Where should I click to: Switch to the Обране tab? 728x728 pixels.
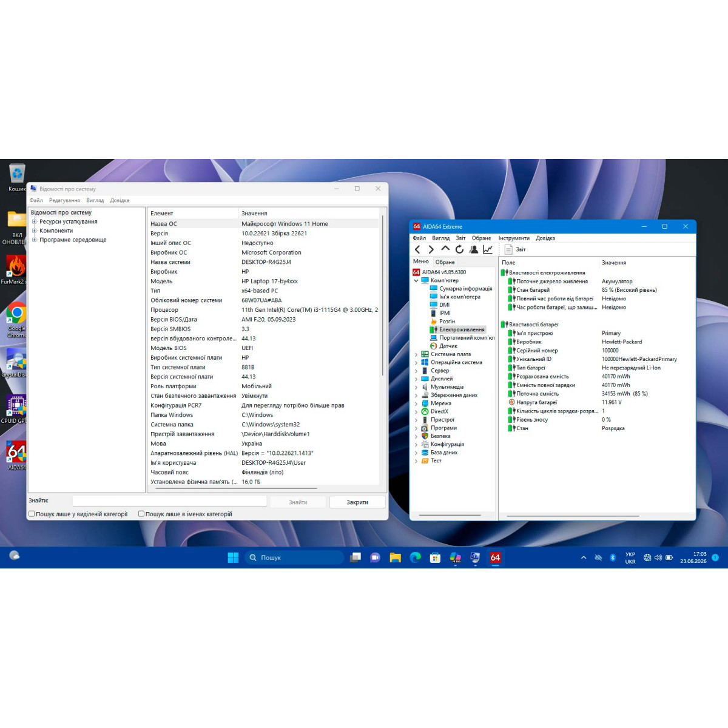click(x=445, y=262)
